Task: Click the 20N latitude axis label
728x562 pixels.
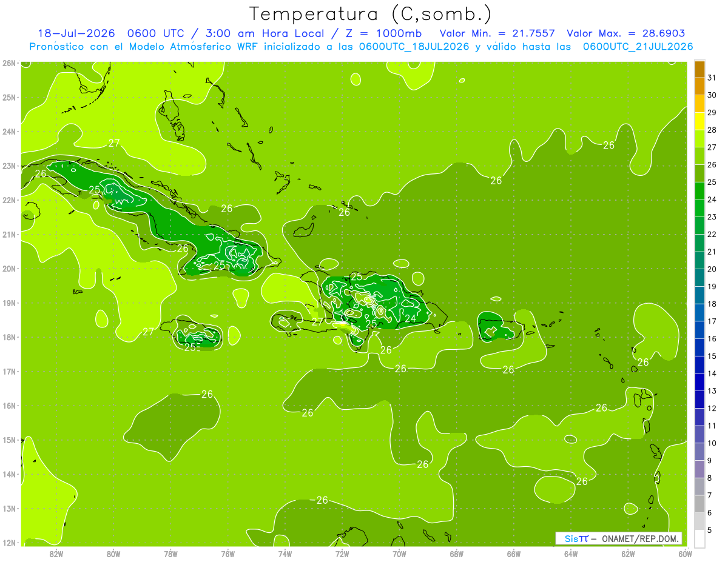Action: pos(8,269)
